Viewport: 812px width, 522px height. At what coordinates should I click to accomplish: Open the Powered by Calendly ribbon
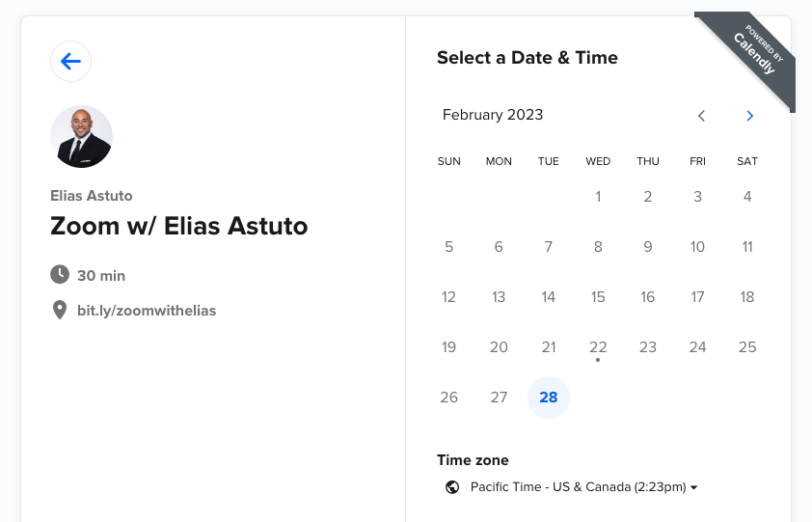tap(750, 56)
